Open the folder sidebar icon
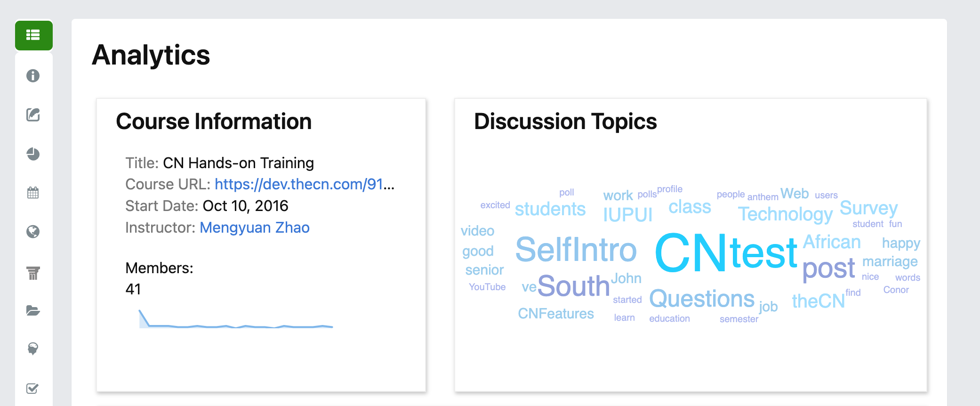Screen dimensions: 980x406 (x=33, y=310)
